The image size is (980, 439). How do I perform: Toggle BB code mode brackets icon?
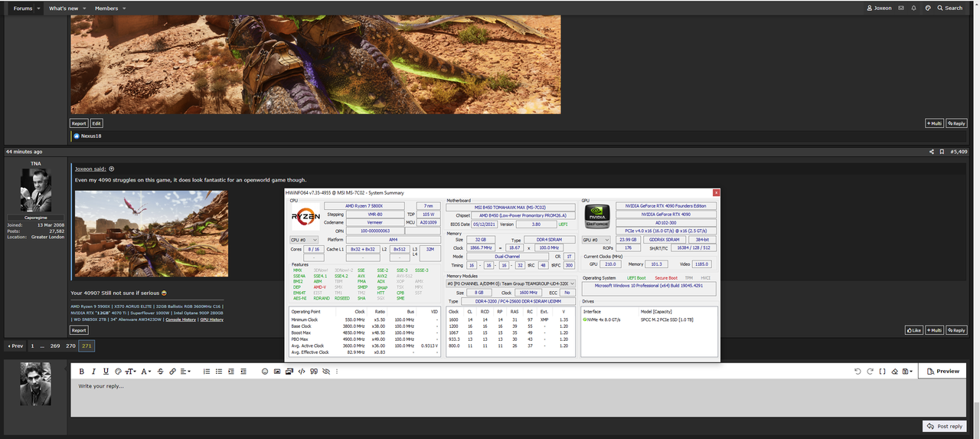[882, 371]
